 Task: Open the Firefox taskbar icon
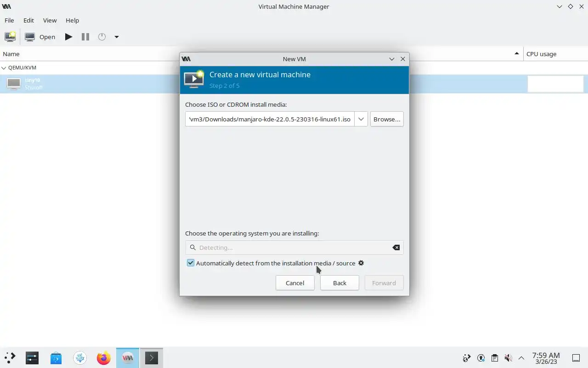(104, 357)
